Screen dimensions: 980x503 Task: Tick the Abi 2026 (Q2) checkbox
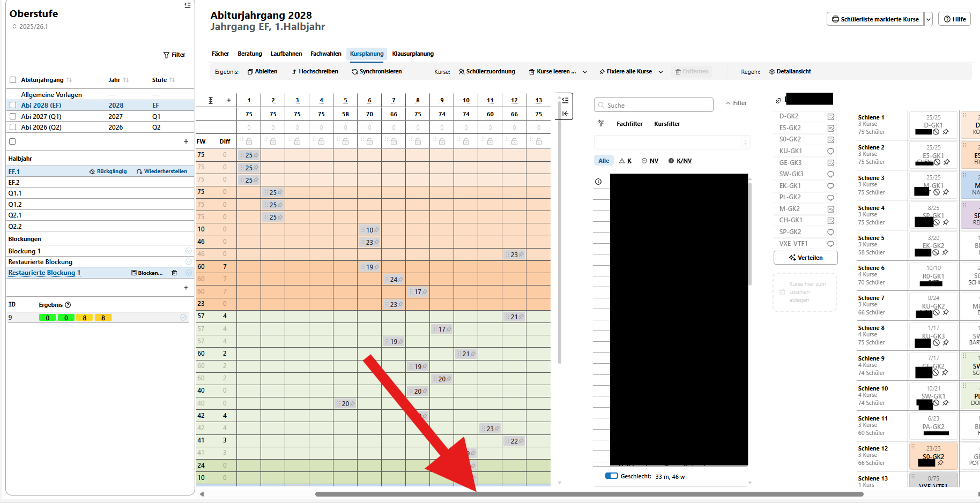pyautogui.click(x=13, y=127)
